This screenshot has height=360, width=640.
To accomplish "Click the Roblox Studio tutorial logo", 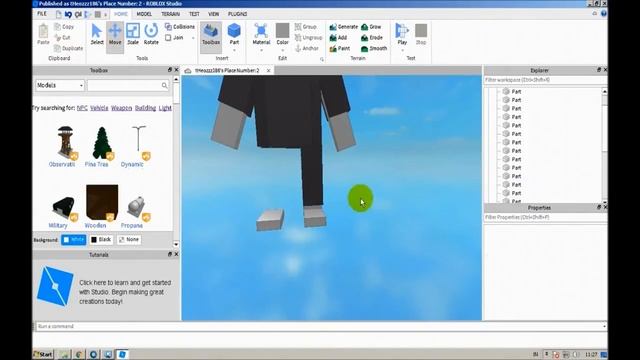I will [x=55, y=286].
